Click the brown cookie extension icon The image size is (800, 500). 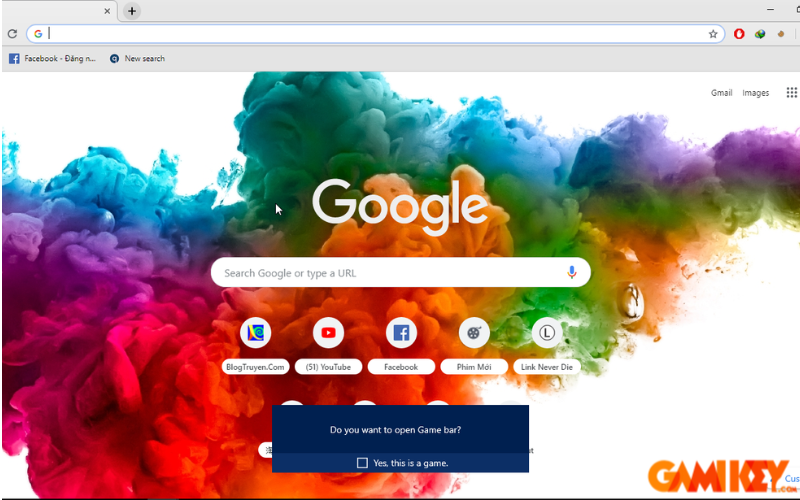[781, 34]
